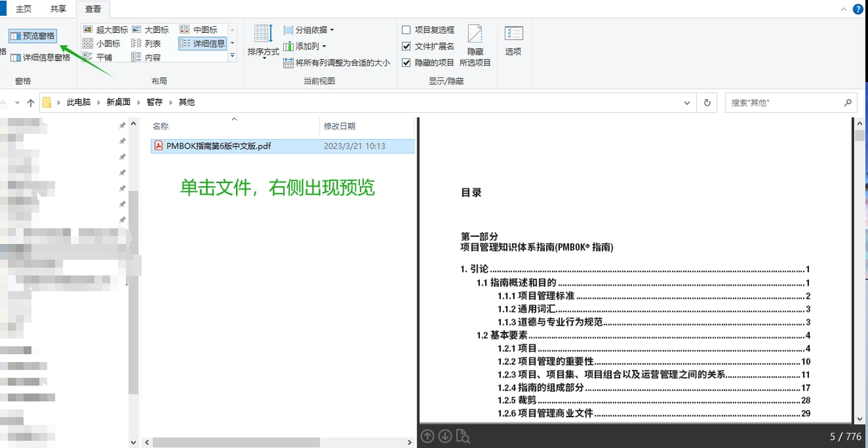
Task: Click the navigation pane vertical scrollbar
Action: coord(133,292)
